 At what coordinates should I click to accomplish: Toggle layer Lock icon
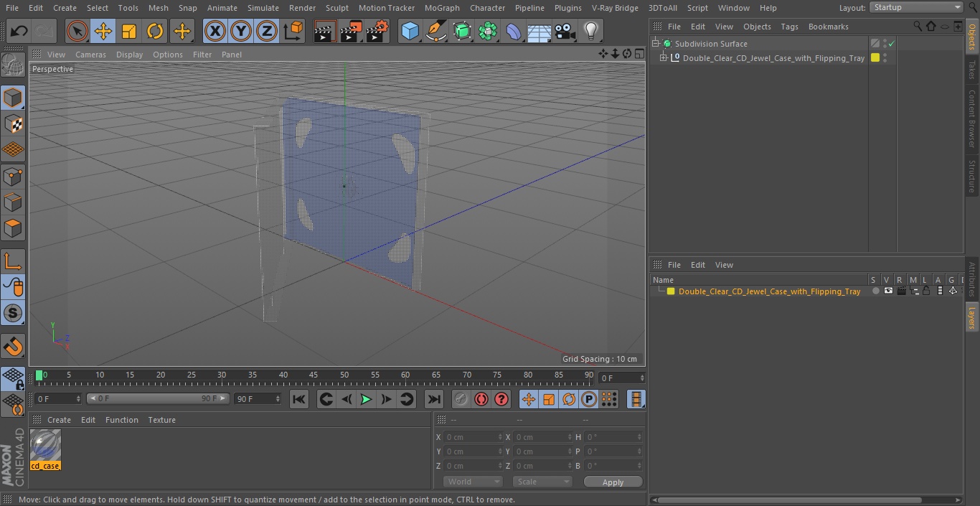click(x=926, y=291)
